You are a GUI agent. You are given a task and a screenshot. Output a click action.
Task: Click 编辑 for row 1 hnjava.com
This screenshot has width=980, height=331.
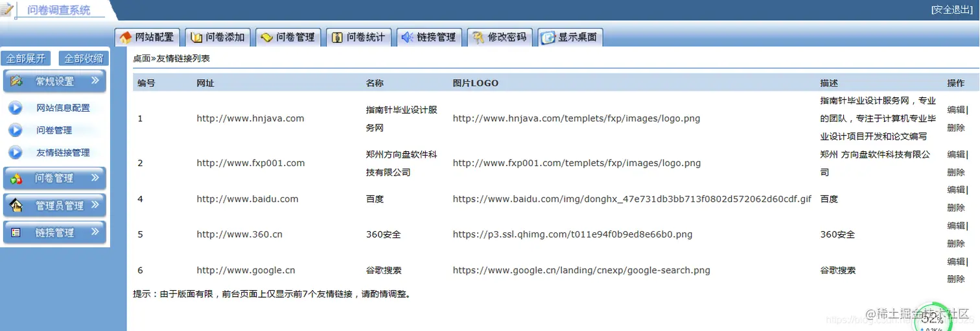point(956,110)
